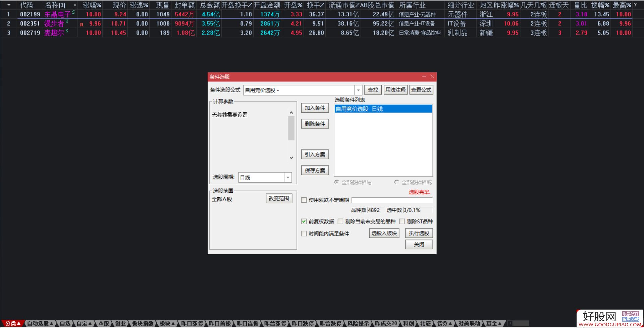Click the dot marker next to 名称(3) header
Viewport: 644px width, 328px height.
(x=74, y=5)
